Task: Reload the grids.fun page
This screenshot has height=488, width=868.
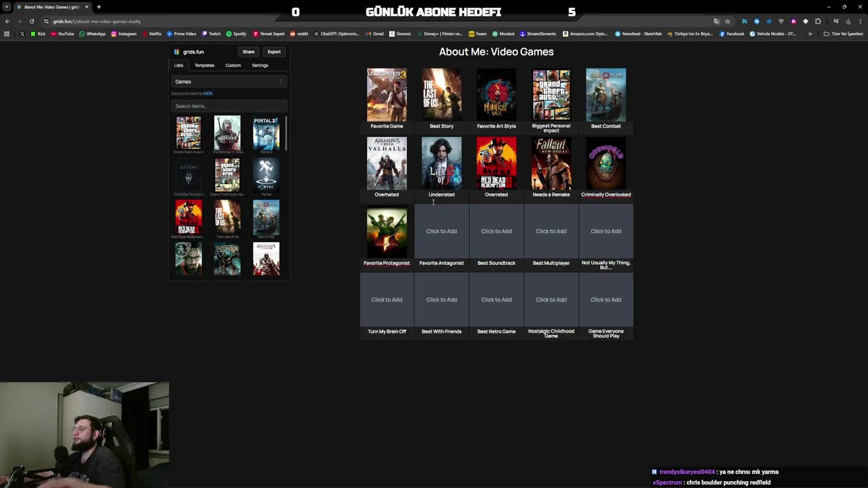Action: pos(31,21)
